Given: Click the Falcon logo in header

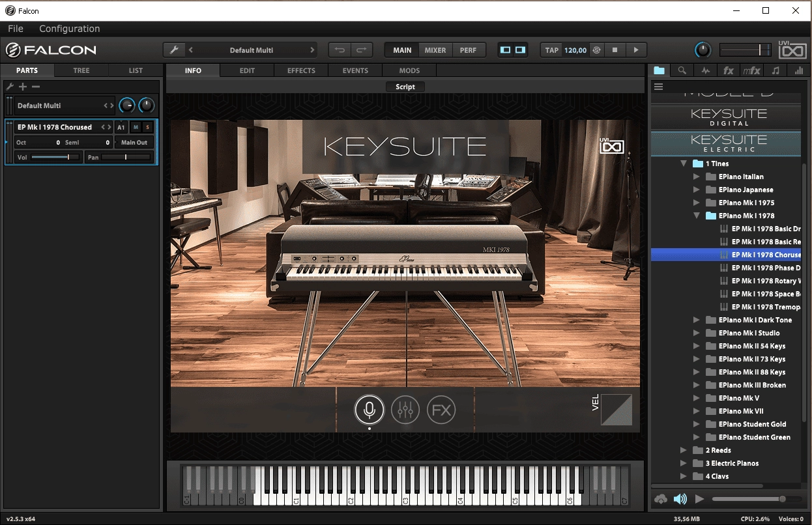Looking at the screenshot, I should point(51,50).
